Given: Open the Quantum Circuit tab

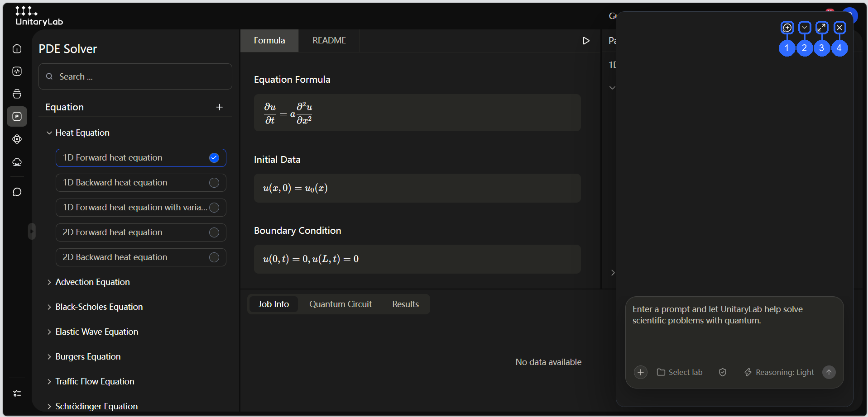Looking at the screenshot, I should point(340,304).
